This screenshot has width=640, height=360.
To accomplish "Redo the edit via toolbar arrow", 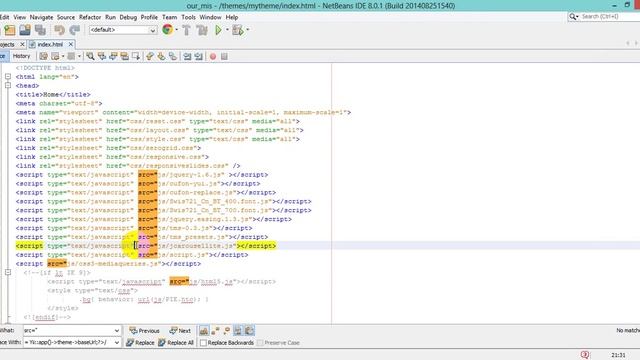I will (74, 30).
